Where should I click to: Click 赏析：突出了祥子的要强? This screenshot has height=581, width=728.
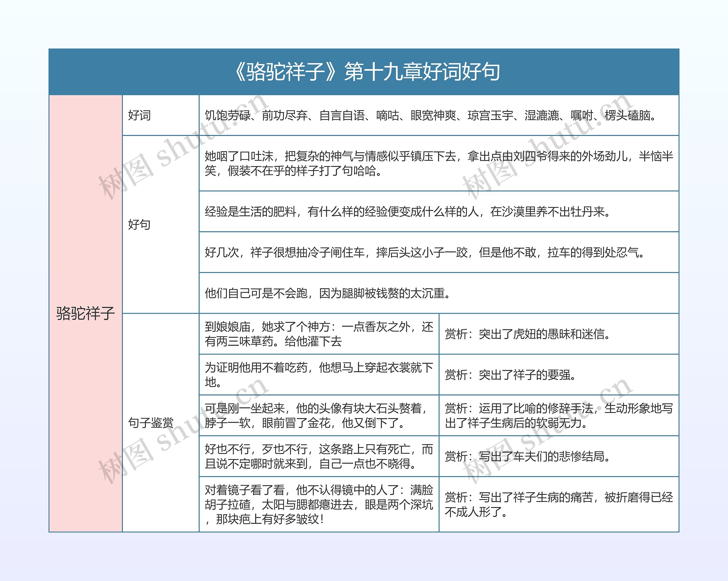(x=559, y=375)
